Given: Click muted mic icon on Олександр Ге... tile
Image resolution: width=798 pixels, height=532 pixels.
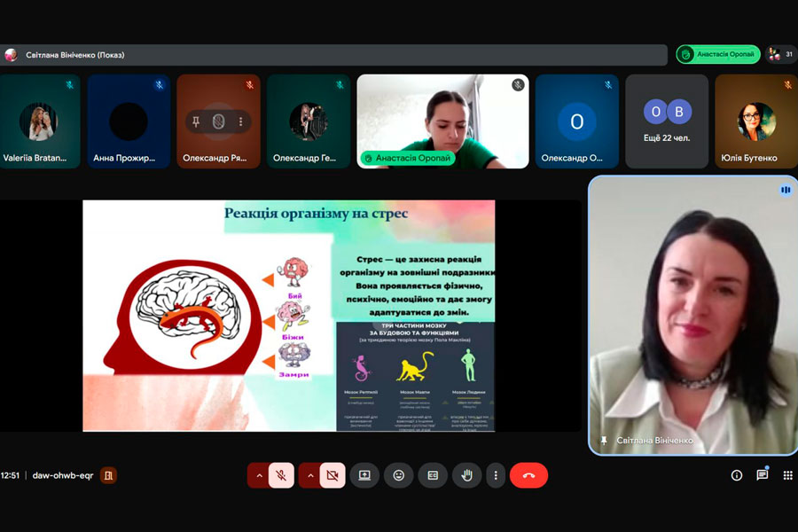Looking at the screenshot, I should tap(340, 85).
